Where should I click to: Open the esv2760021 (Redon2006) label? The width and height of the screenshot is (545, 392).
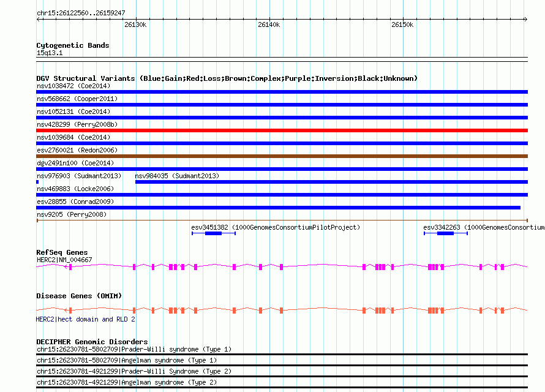(77, 150)
